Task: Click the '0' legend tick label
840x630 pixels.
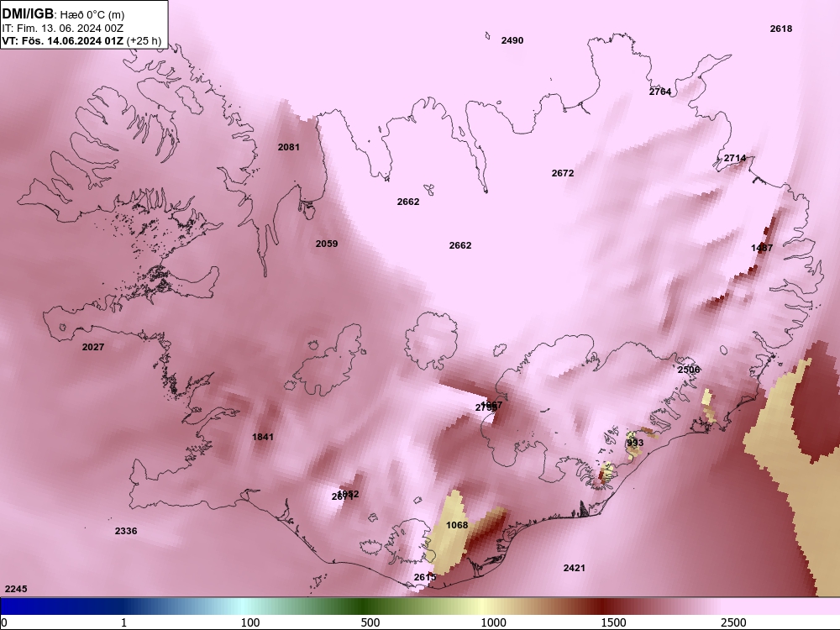Action: 4,622
